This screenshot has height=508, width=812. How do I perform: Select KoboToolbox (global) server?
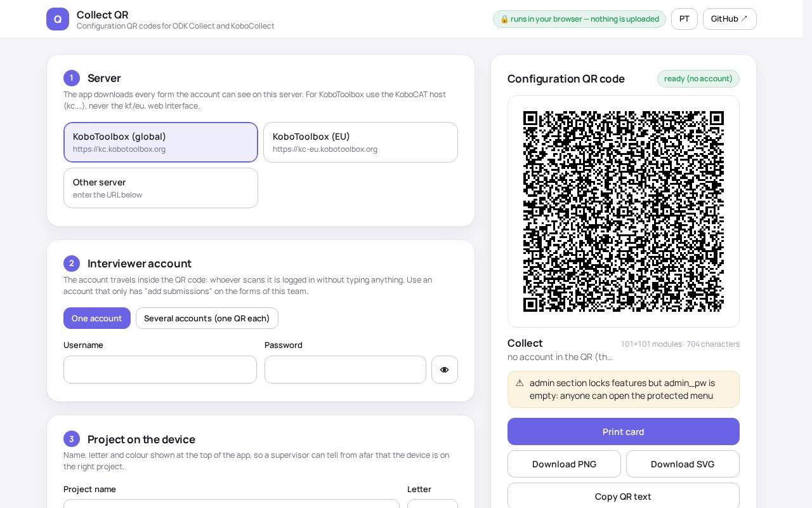click(x=160, y=142)
